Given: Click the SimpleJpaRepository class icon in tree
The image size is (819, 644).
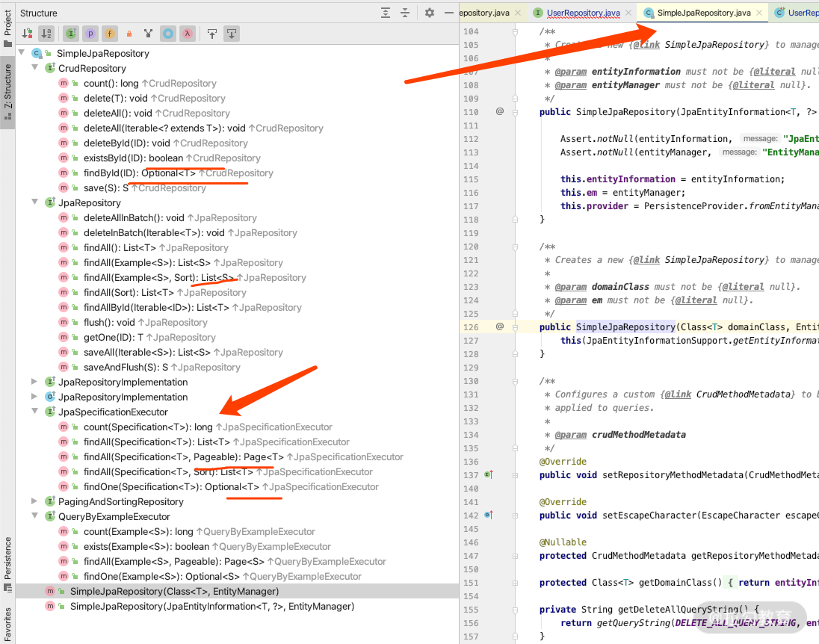Looking at the screenshot, I should [37, 53].
